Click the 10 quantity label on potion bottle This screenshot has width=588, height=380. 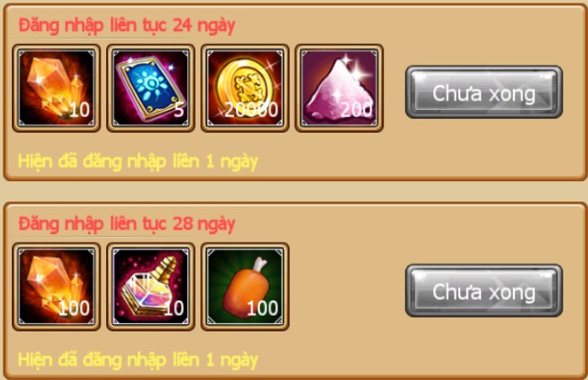click(174, 309)
